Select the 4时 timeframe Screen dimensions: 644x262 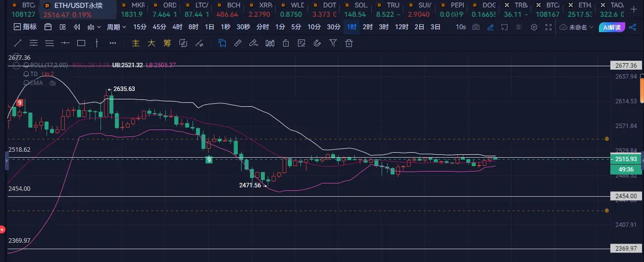177,27
